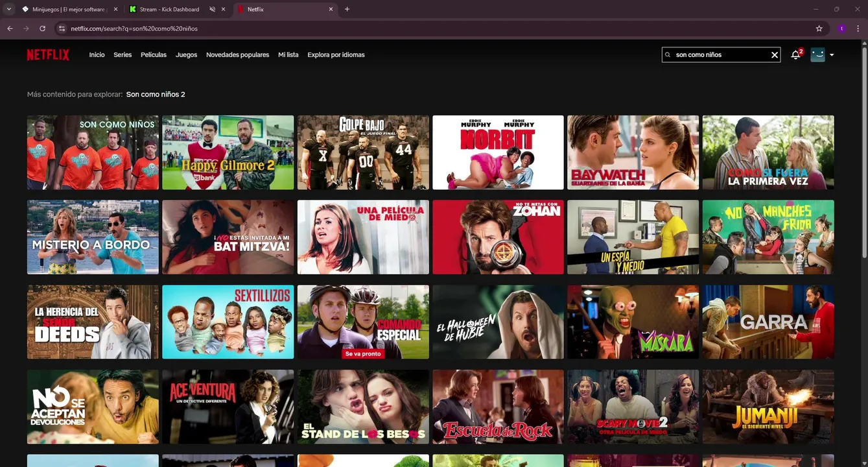Open Una Película de Miedo thumbnail
The image size is (868, 467).
point(363,237)
